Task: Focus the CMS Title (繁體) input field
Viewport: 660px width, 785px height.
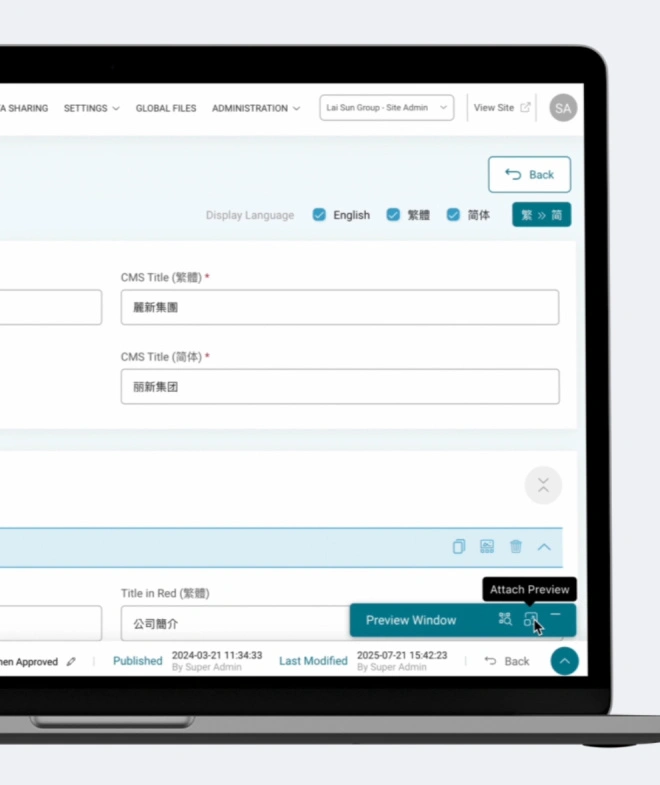Action: (340, 307)
